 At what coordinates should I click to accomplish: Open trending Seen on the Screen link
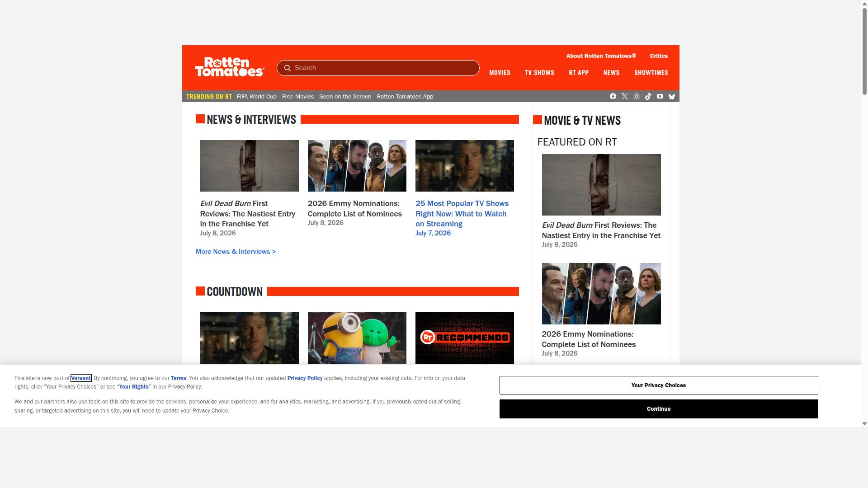tap(345, 97)
